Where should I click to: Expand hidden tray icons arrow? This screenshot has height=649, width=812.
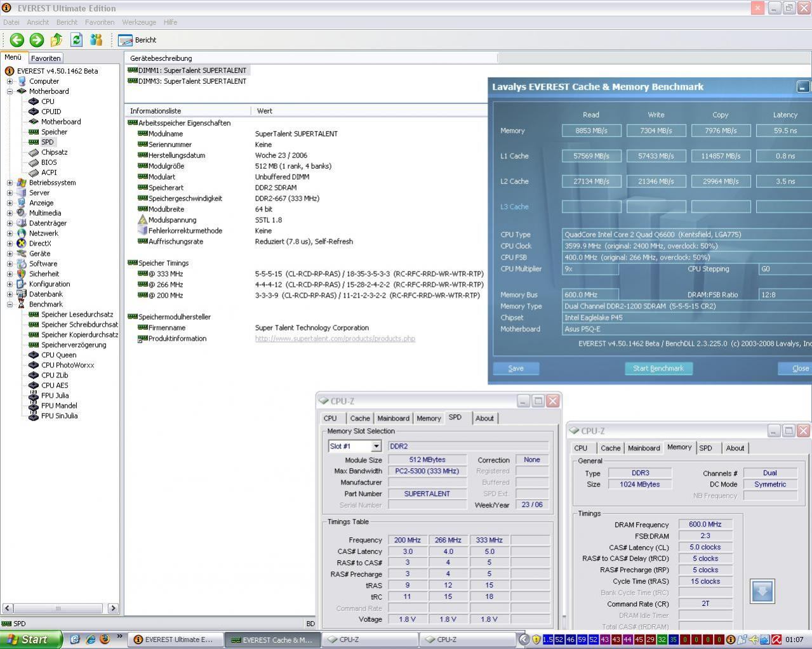click(524, 639)
